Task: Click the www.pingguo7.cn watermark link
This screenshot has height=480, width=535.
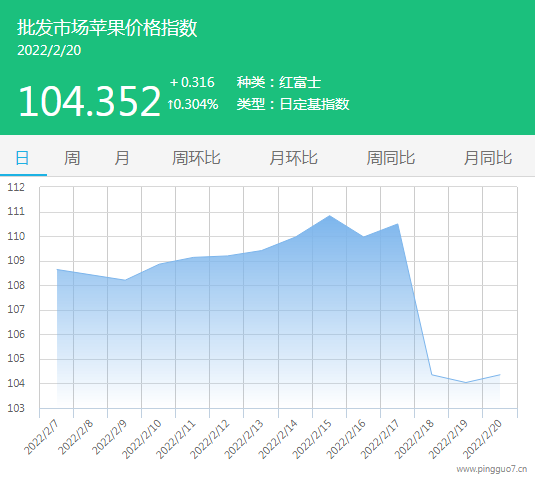Action: click(492, 469)
